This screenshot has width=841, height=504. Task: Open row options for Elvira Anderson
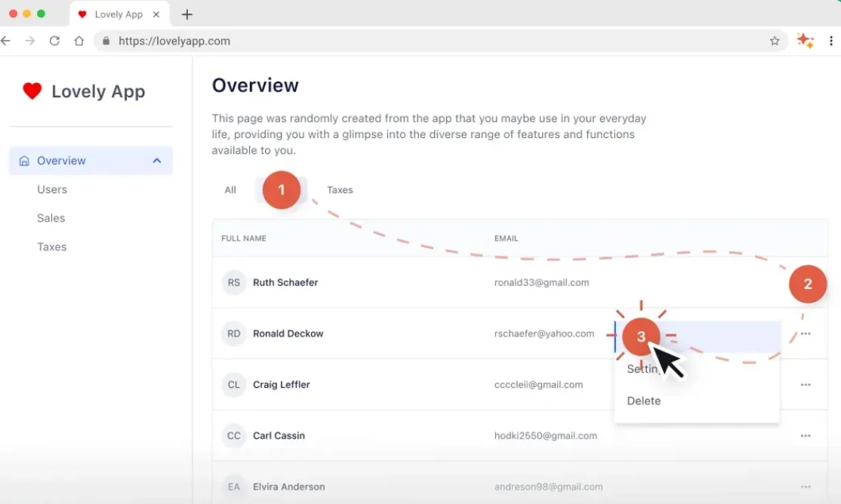[806, 487]
